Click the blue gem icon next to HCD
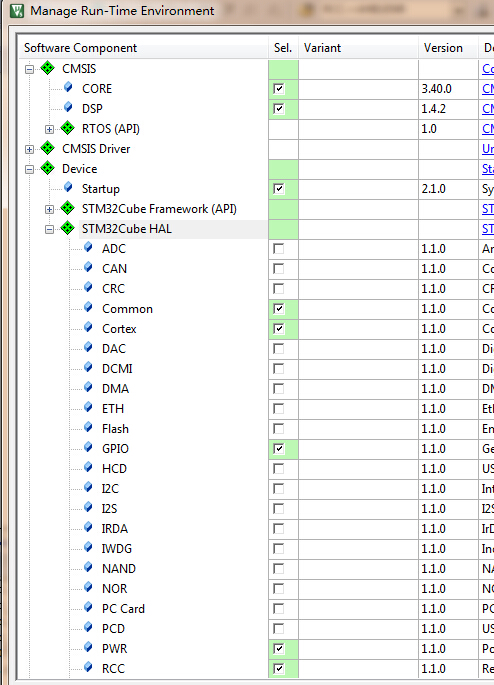The width and height of the screenshot is (494, 685). click(x=88, y=468)
